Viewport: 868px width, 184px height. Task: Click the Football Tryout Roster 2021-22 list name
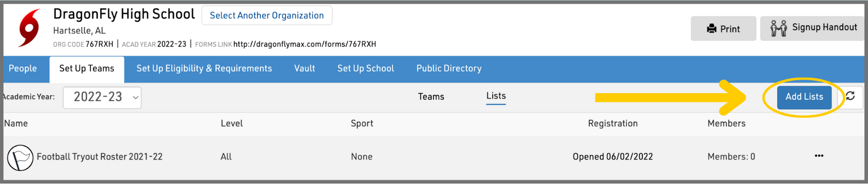(x=99, y=157)
